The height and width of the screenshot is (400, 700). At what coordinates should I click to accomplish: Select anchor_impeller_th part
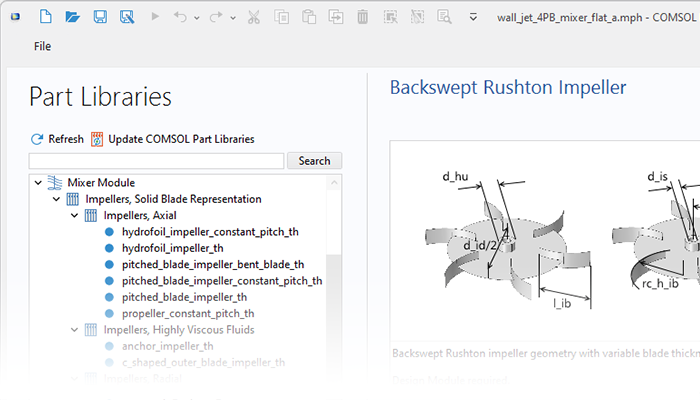click(x=167, y=346)
